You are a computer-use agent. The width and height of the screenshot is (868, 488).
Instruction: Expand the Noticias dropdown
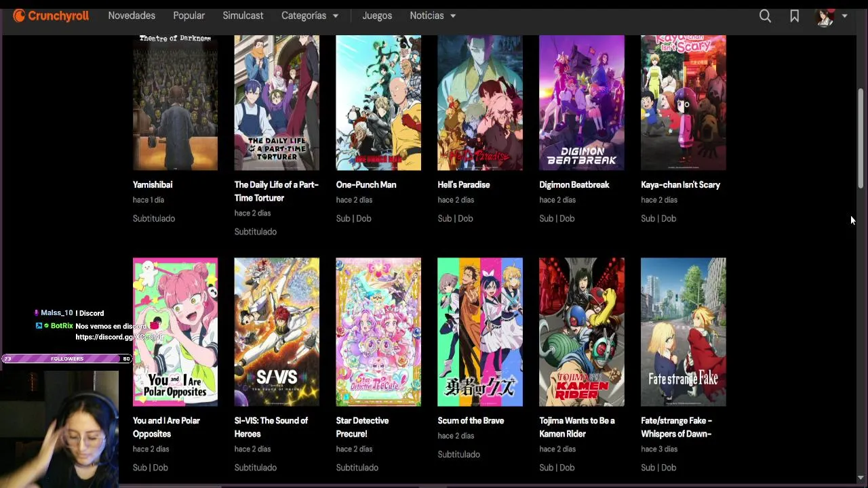433,16
